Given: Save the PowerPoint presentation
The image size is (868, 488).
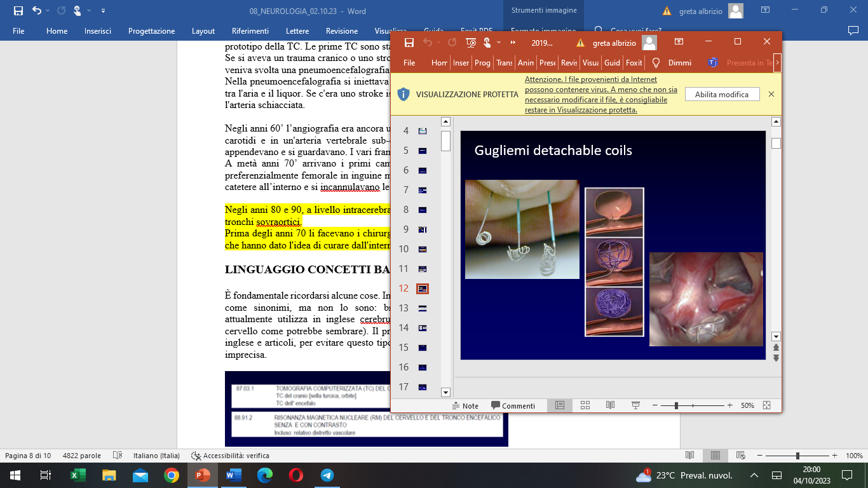Looking at the screenshot, I should (409, 43).
